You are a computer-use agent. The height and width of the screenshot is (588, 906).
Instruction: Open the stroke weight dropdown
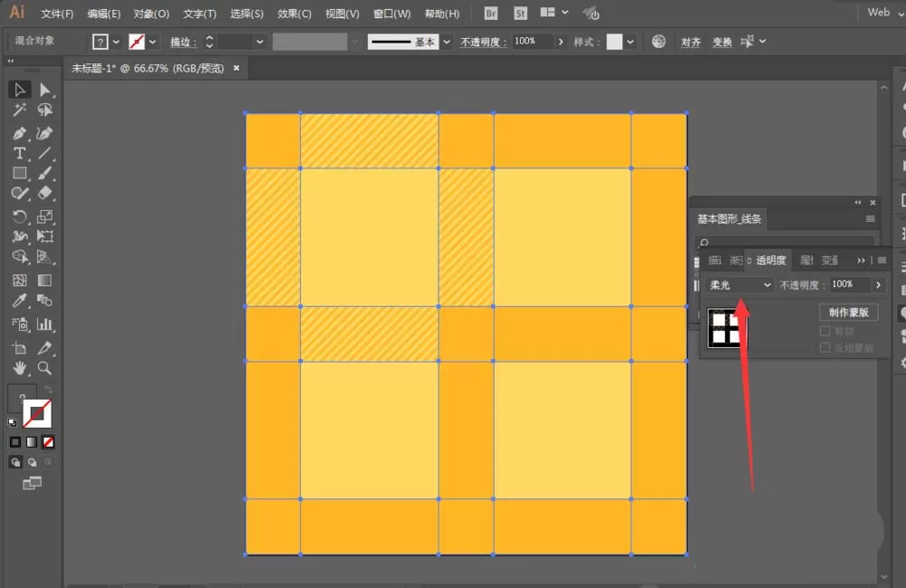coord(259,42)
